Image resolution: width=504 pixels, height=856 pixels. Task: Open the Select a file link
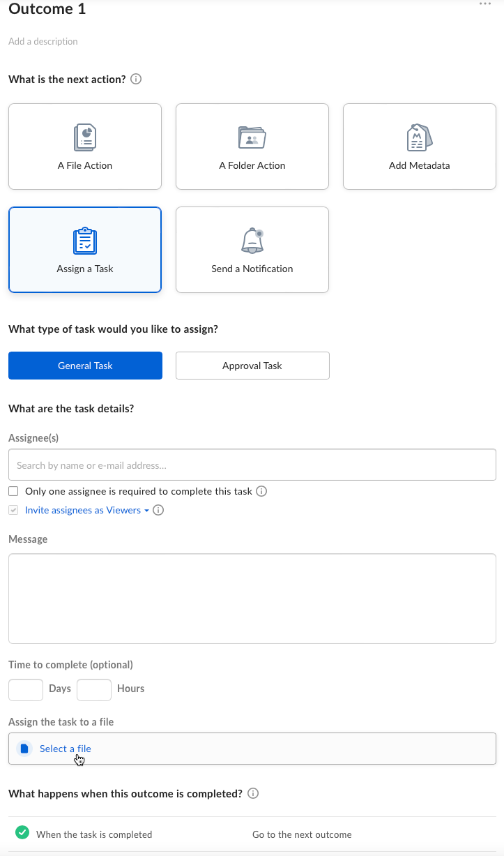click(66, 749)
